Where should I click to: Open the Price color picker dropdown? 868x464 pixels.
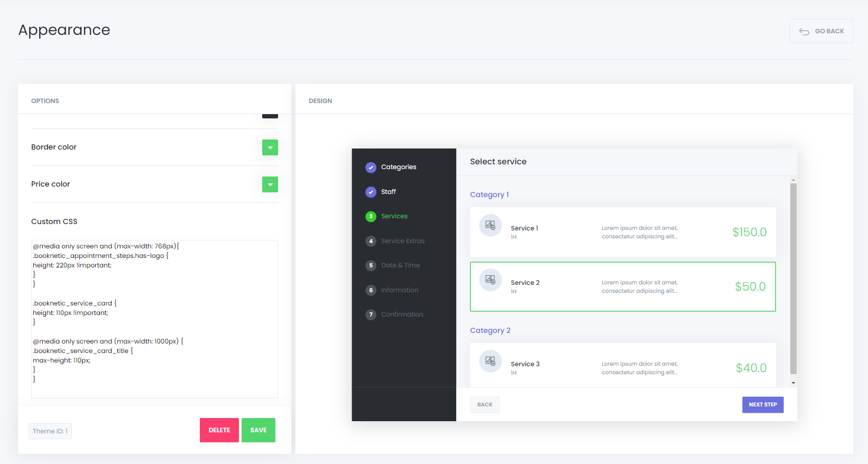tap(270, 184)
